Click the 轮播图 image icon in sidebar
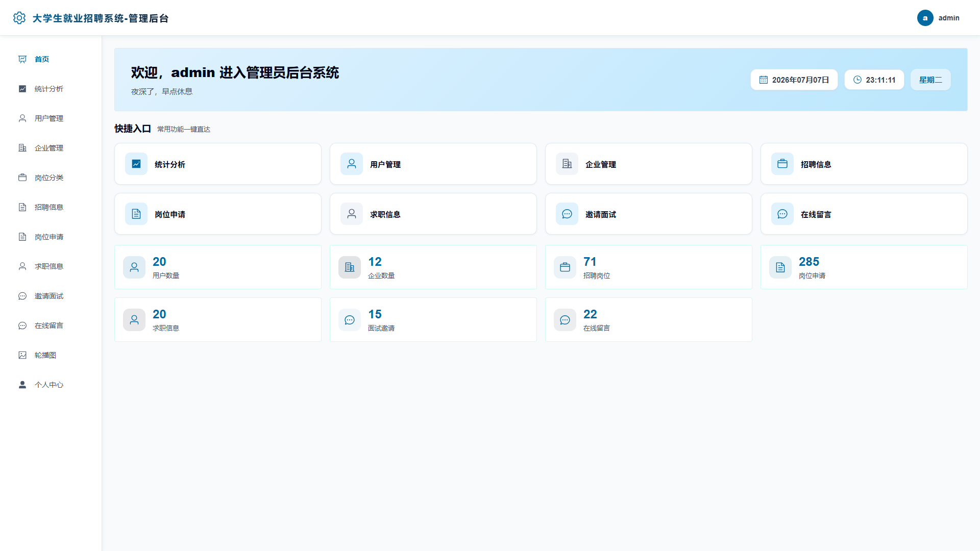 (22, 355)
